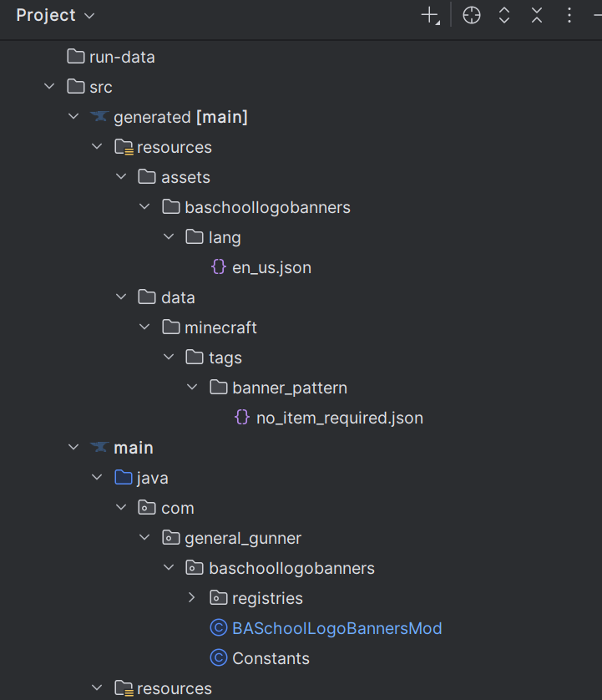Viewport: 602px width, 700px height.
Task: Click the assets folder icon
Action: click(147, 176)
